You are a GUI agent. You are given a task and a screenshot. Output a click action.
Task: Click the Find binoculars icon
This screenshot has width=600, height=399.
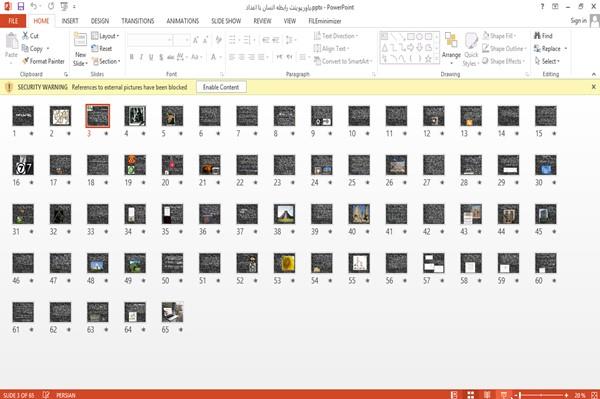click(537, 36)
